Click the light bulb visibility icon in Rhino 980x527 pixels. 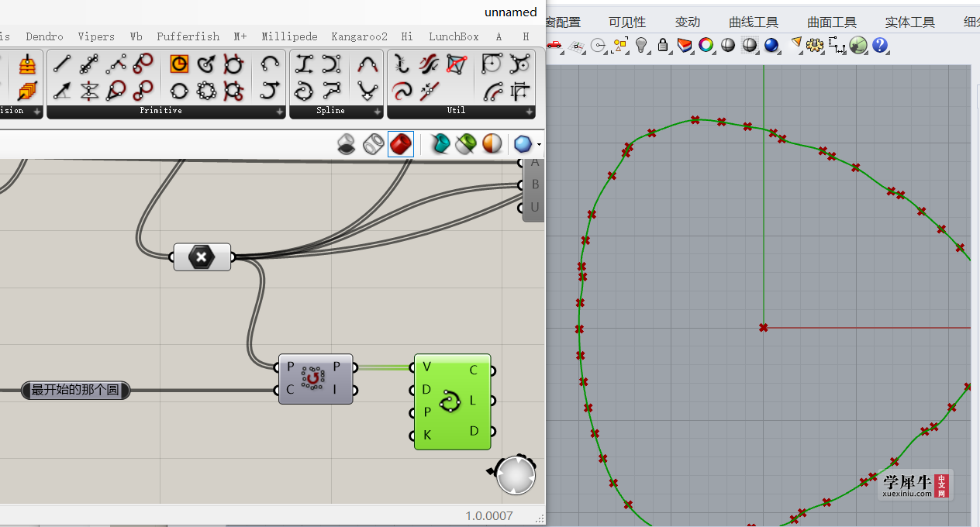pyautogui.click(x=641, y=46)
